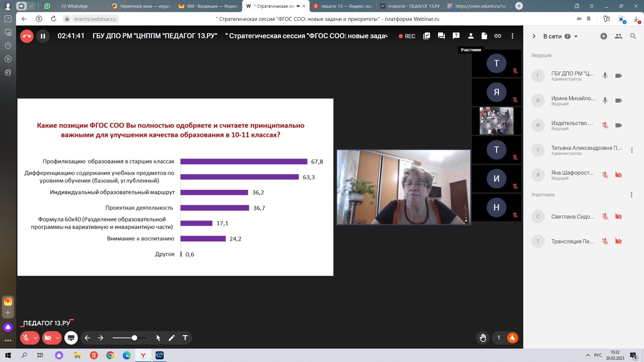Toggle your disabled camera button

48,338
